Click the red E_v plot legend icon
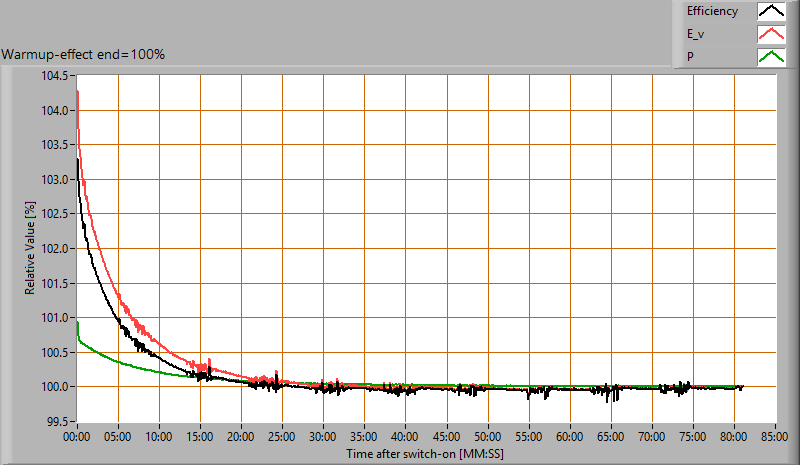Screen dimensions: 800x465 [x=771, y=35]
